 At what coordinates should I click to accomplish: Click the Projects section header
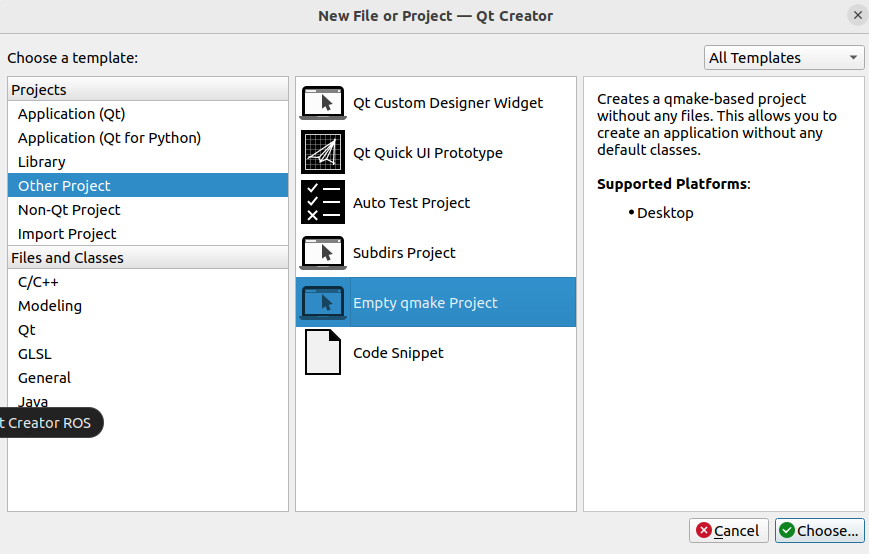[148, 89]
